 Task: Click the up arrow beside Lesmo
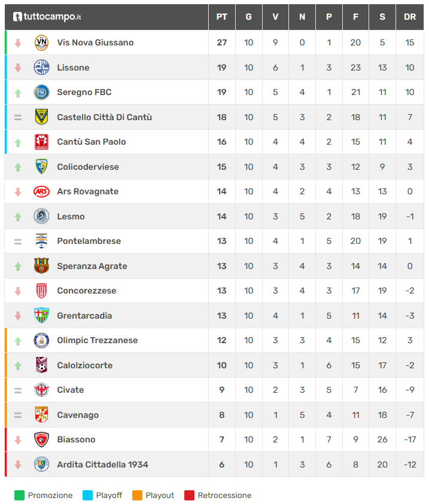coord(18,216)
